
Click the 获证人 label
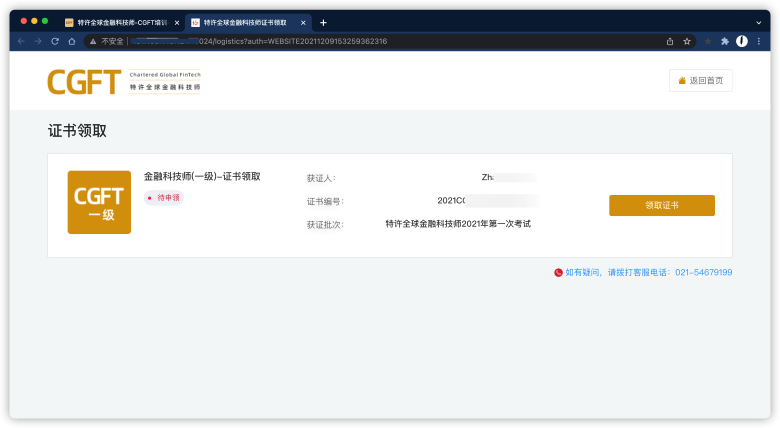[321, 178]
